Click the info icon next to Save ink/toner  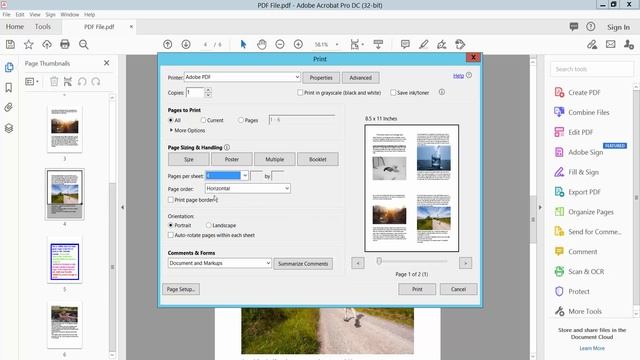coord(442,92)
